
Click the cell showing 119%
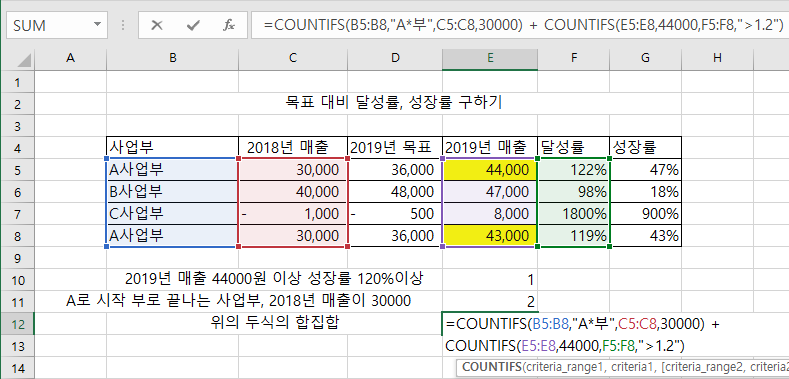point(574,236)
